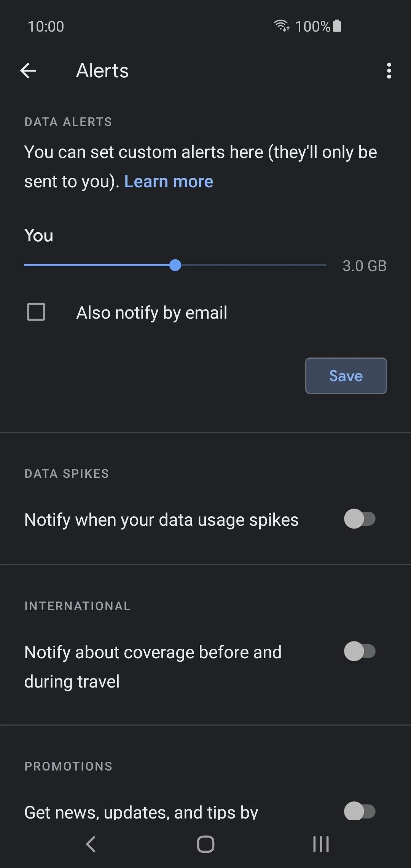Tap the clock showing 10:00
This screenshot has height=868, width=411.
click(46, 26)
